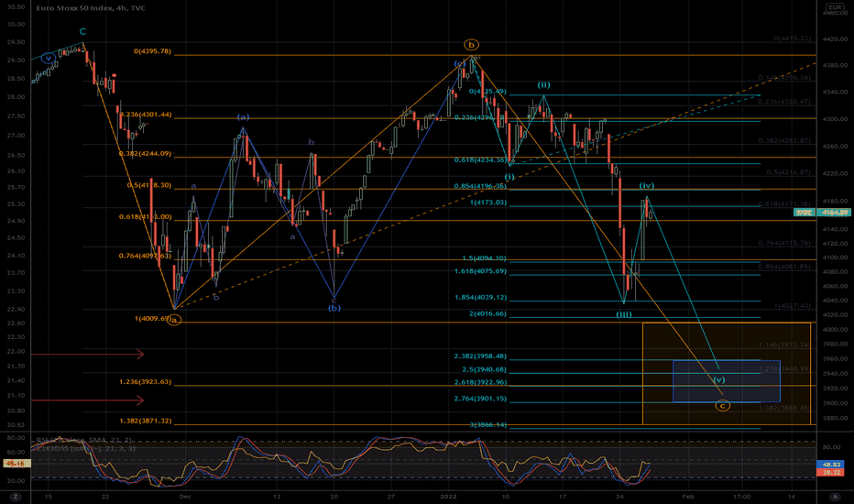Click the gray 0.764(4115.76) Fibonacci label
This screenshot has height=504, width=854.
coord(784,244)
